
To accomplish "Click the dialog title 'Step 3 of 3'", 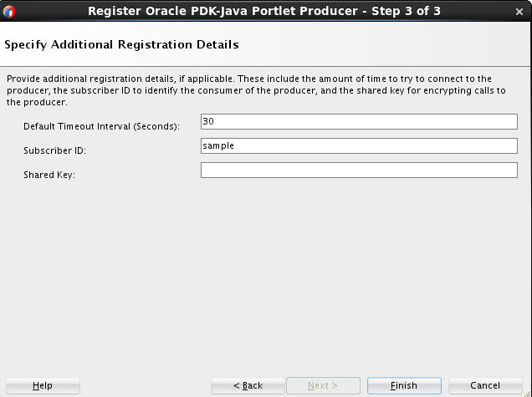I will (x=406, y=11).
